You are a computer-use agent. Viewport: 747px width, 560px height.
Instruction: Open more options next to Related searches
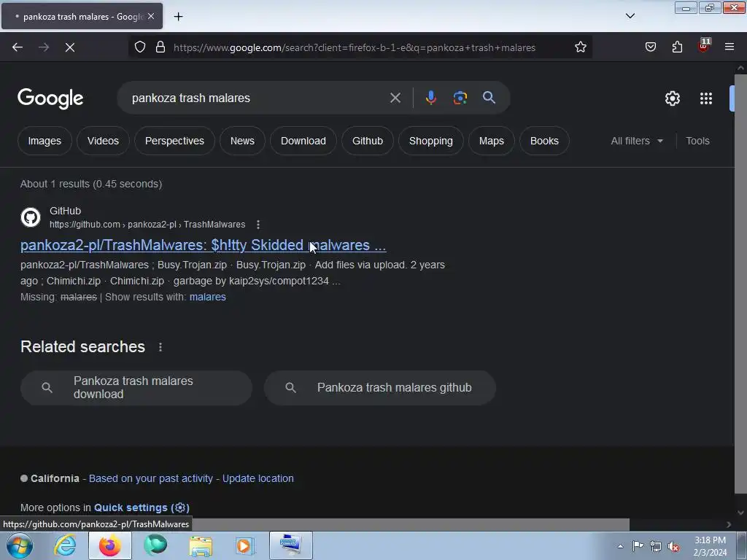pos(160,347)
